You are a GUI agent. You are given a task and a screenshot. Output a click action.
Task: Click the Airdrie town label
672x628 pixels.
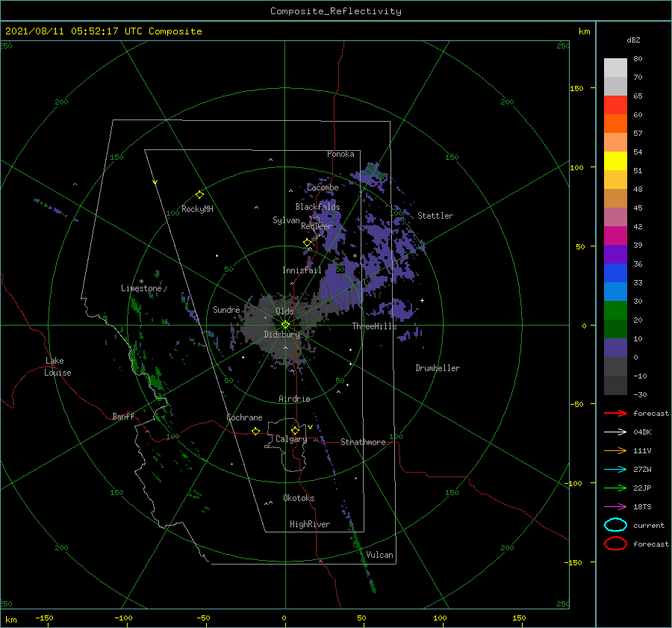click(x=294, y=399)
